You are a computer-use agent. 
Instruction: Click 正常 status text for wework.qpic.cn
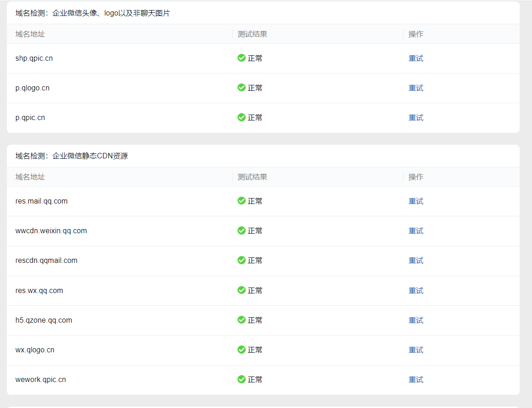click(x=255, y=379)
